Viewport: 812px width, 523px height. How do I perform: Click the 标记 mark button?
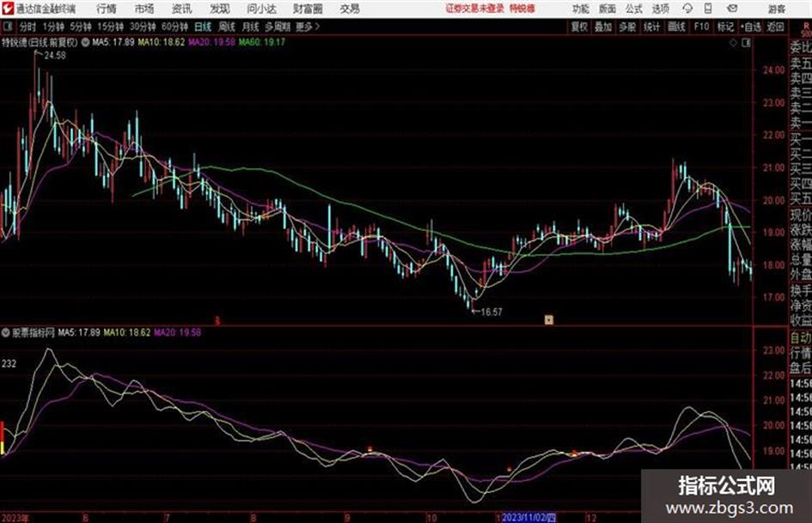(x=725, y=27)
